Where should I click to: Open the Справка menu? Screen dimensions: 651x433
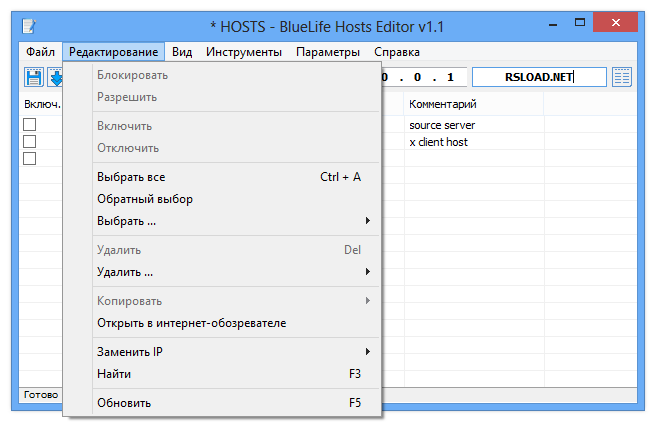coord(396,52)
